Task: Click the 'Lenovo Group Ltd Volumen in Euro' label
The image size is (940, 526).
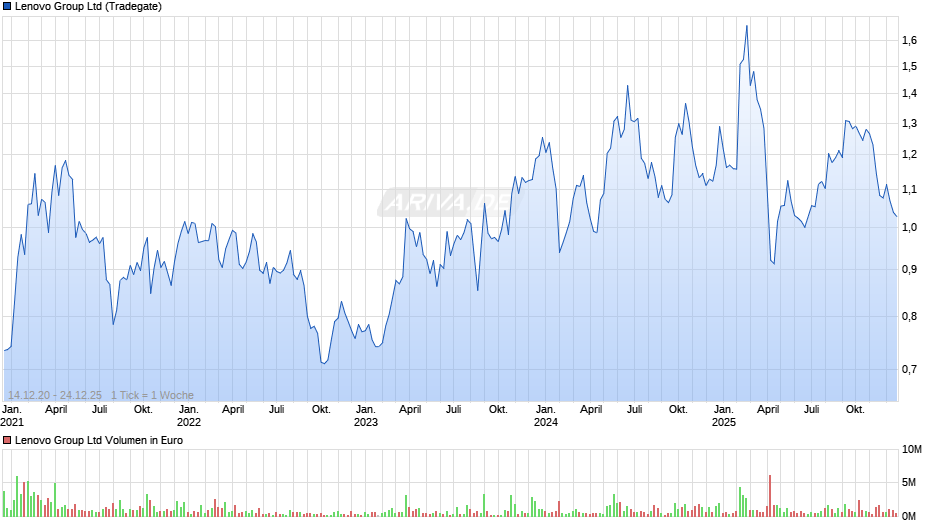Action: click(99, 440)
